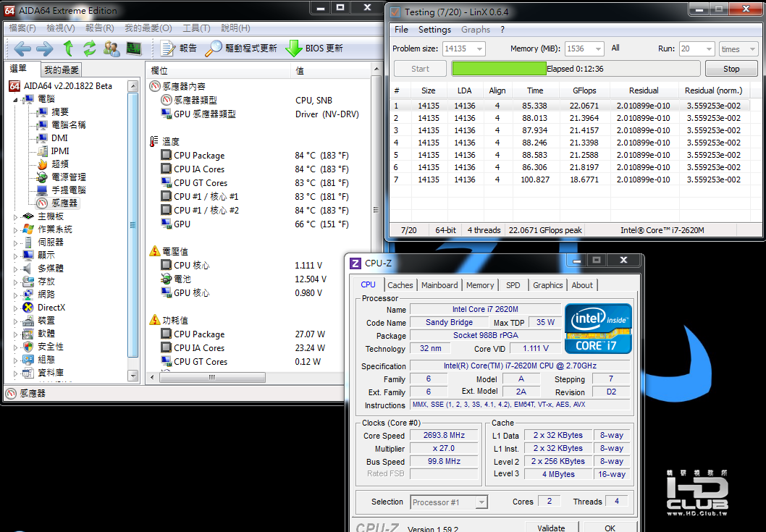Select IPMI in the AIDA64 tree
The image size is (766, 532).
[x=60, y=151]
